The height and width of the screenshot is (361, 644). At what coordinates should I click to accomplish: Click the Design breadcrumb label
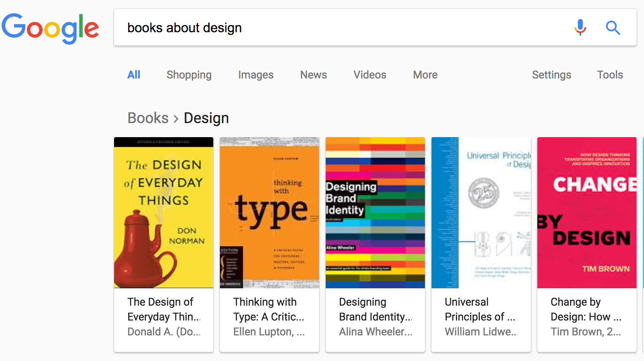tap(206, 119)
